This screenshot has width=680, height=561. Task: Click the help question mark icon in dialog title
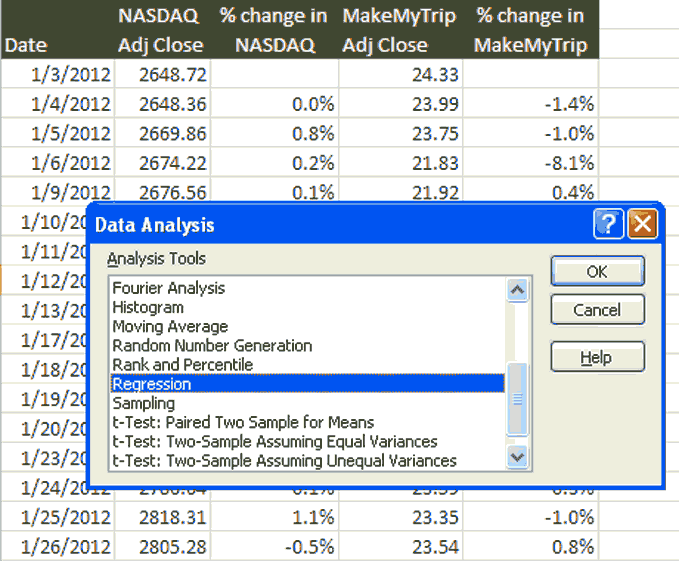[x=608, y=224]
